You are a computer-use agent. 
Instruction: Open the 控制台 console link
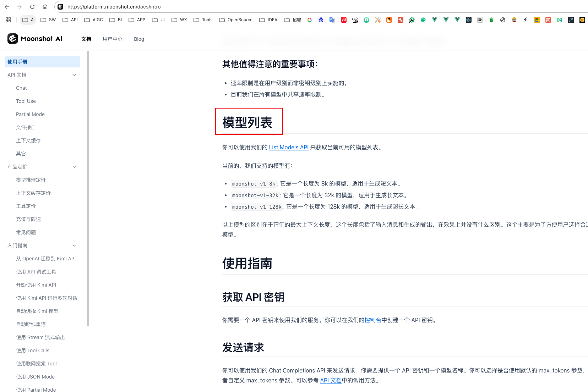pyautogui.click(x=373, y=320)
